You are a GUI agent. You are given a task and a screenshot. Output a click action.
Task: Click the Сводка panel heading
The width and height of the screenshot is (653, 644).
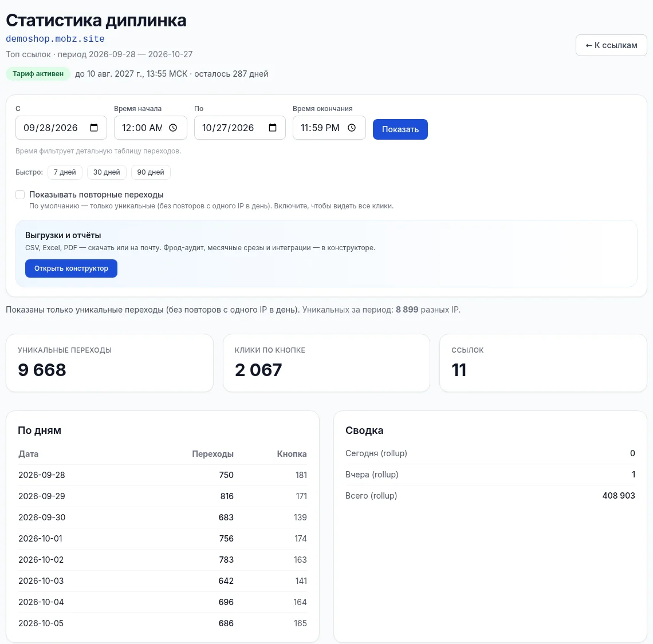(x=364, y=430)
